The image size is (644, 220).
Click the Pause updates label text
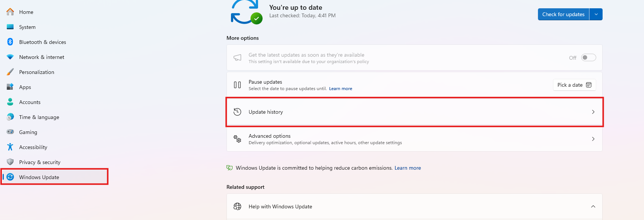(265, 82)
